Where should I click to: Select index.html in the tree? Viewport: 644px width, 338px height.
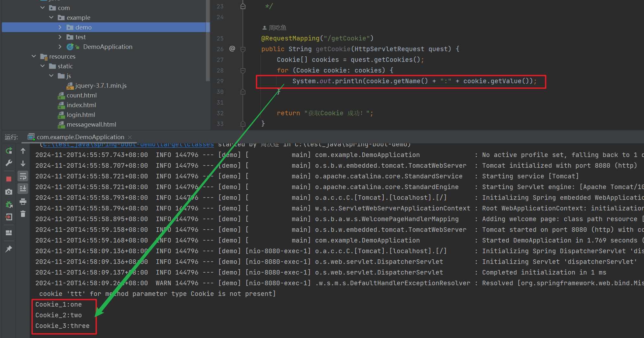pyautogui.click(x=81, y=105)
